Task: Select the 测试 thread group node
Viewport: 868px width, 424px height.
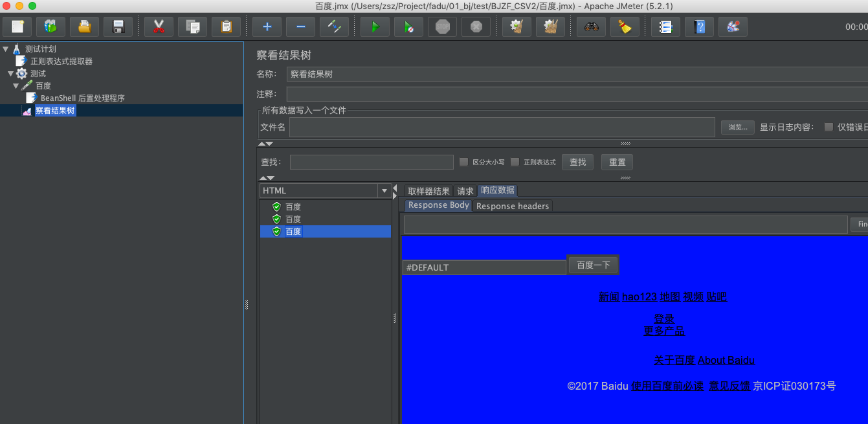Action: [x=38, y=74]
